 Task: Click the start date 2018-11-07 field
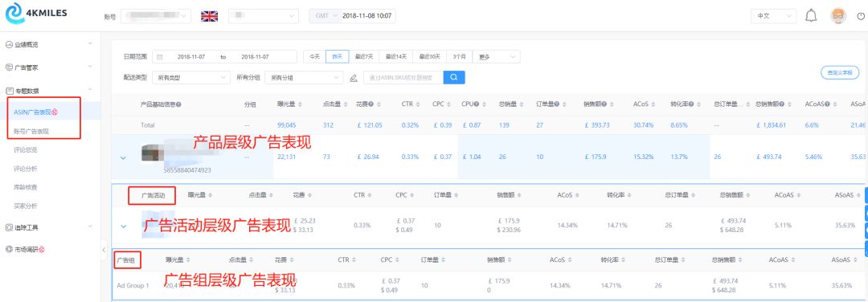pyautogui.click(x=191, y=57)
